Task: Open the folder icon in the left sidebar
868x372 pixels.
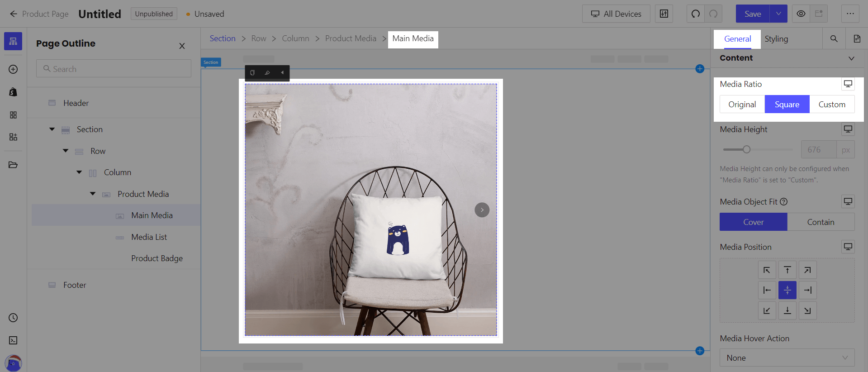Action: (x=13, y=165)
